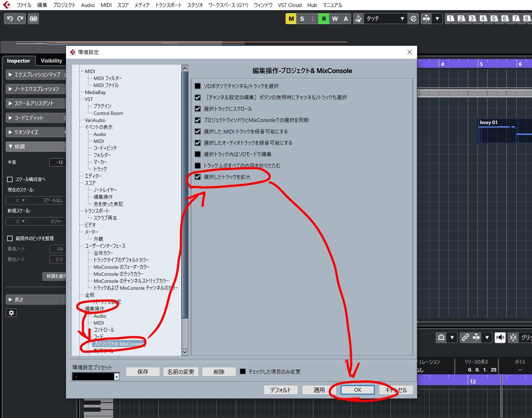Enable ソロボタンでチャンネル/トラックを選択 checkbox
Image resolution: width=532 pixels, height=418 pixels.
click(x=198, y=86)
